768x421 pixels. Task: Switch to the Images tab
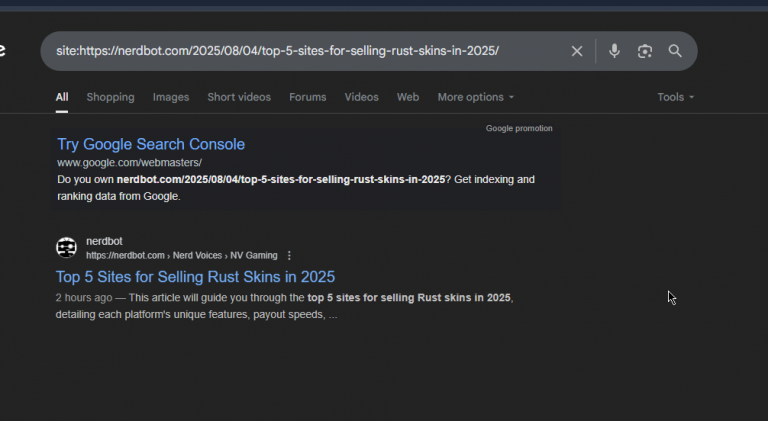coord(170,97)
